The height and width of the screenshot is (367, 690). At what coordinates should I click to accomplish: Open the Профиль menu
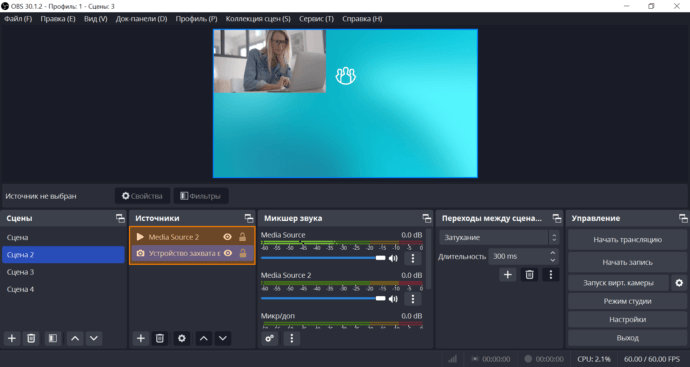point(196,19)
